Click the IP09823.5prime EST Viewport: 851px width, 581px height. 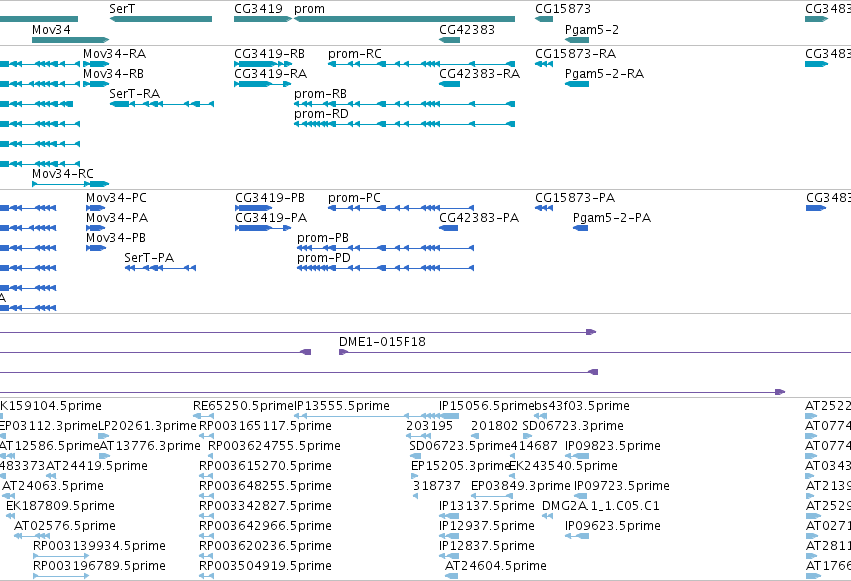coord(577,456)
